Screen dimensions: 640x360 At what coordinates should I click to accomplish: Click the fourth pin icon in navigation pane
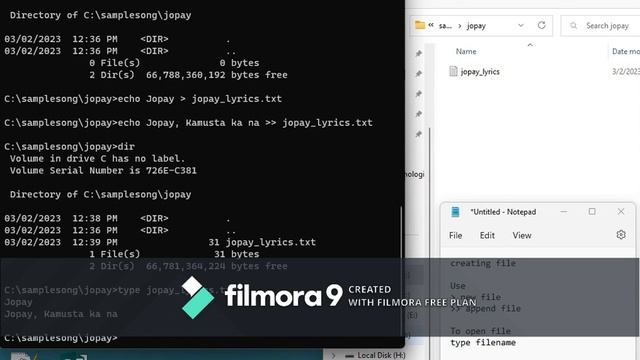coord(418,113)
